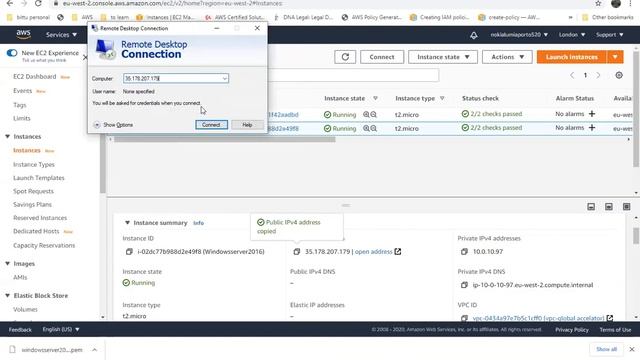
Task: Open the VPC ID link
Action: coord(538,318)
